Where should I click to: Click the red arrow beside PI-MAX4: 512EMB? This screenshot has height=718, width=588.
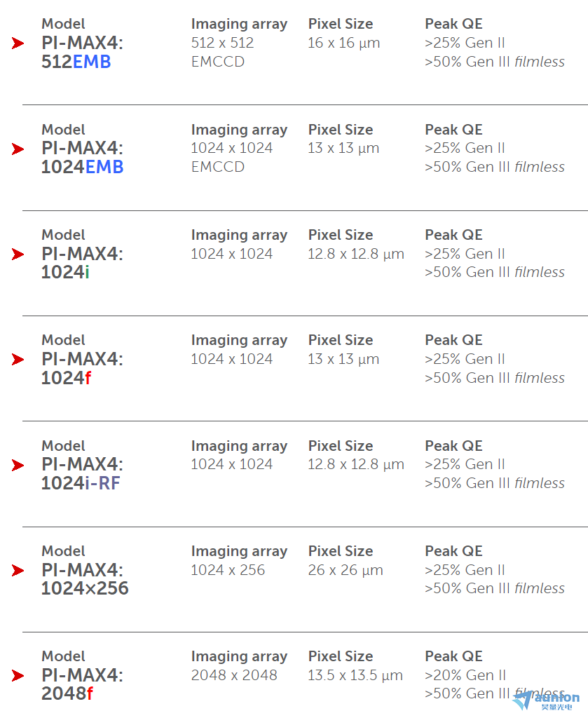18,43
